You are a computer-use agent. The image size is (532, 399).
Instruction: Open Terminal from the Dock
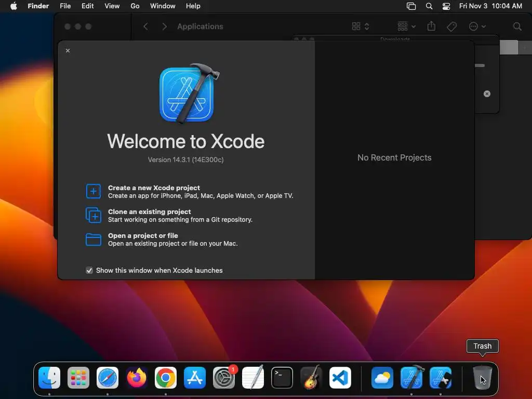click(x=282, y=378)
